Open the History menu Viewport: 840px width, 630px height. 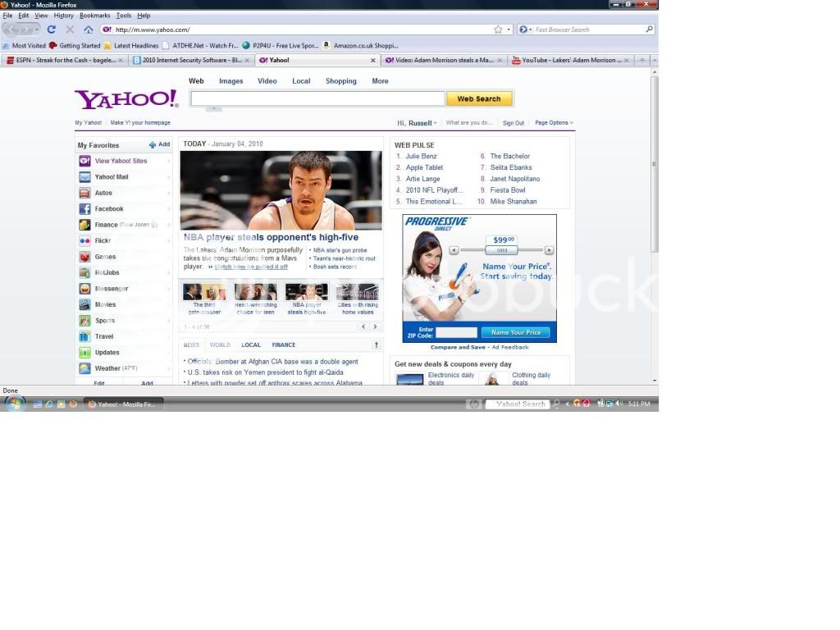pyautogui.click(x=63, y=16)
